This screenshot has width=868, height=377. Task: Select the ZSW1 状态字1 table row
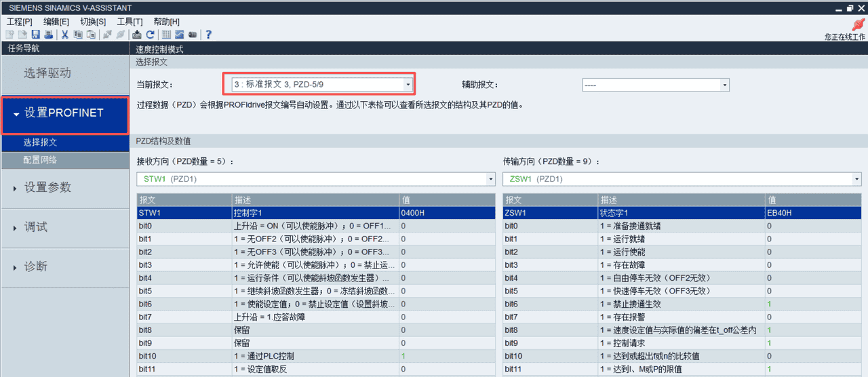(682, 213)
